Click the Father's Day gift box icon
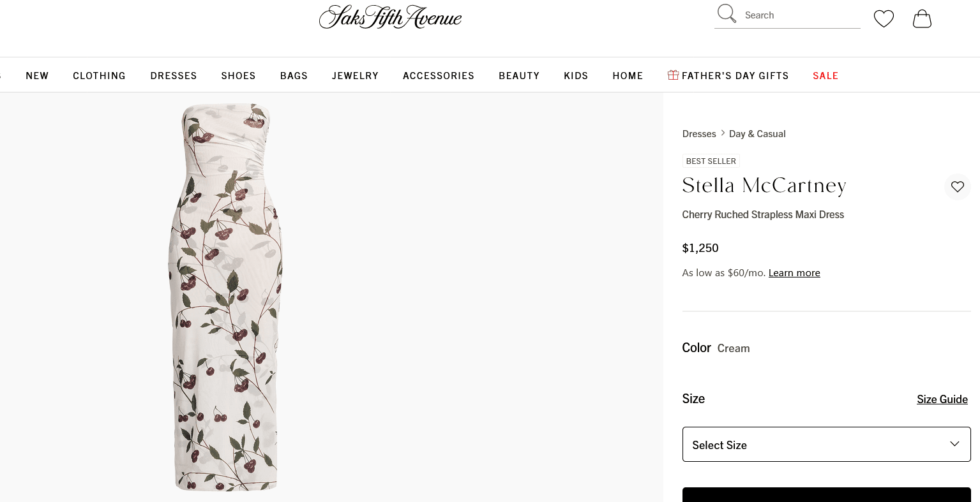Viewport: 980px width, 502px height. (x=673, y=75)
